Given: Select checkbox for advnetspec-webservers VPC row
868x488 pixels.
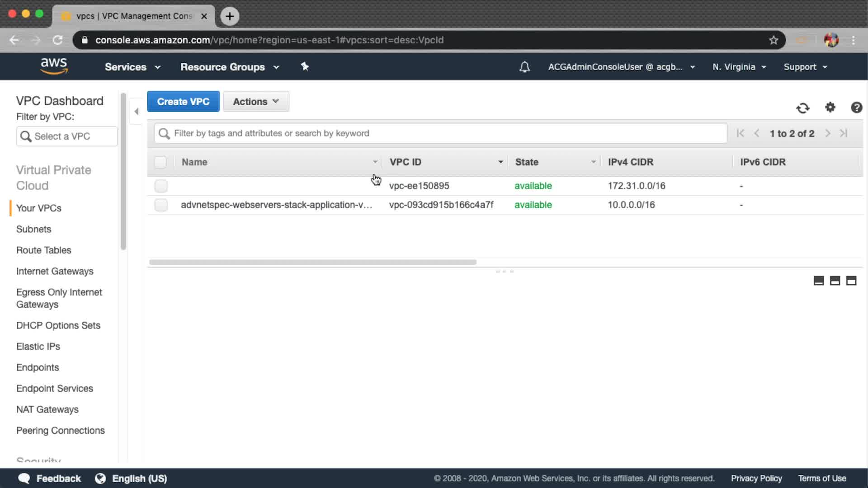Looking at the screenshot, I should [161, 205].
